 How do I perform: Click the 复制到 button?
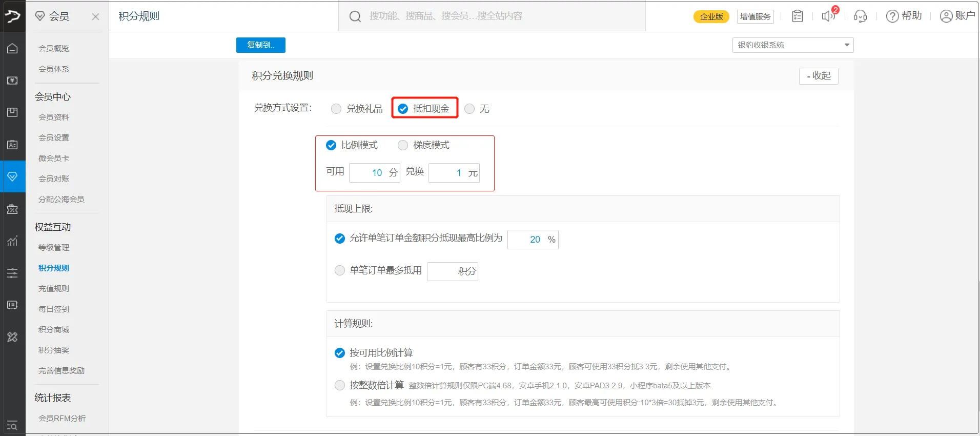pyautogui.click(x=260, y=45)
